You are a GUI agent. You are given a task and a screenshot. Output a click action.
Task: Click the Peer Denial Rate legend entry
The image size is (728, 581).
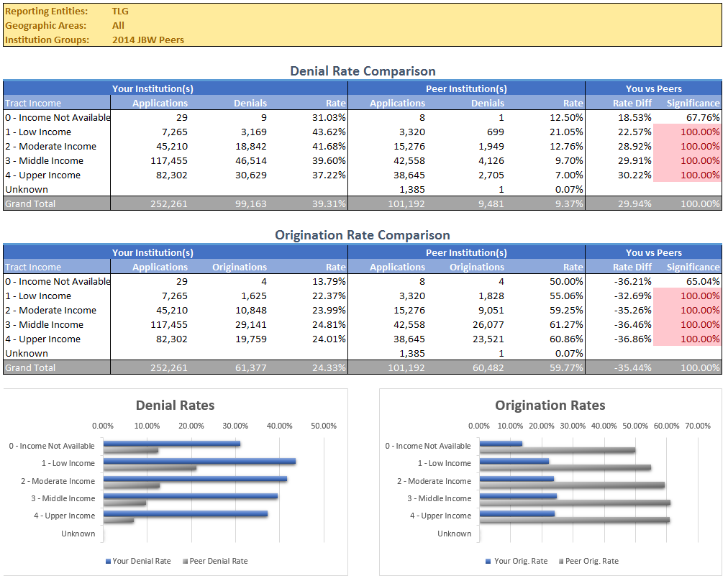coord(215,561)
